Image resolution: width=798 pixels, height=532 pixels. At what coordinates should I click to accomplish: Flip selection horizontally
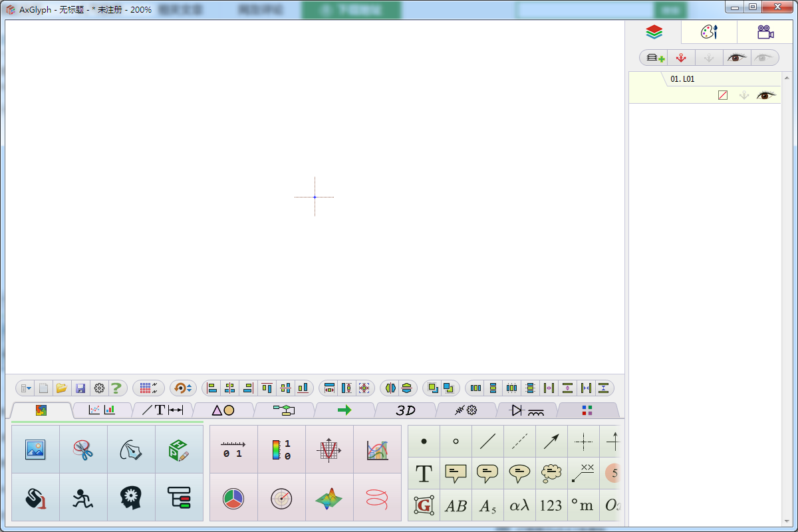pyautogui.click(x=390, y=388)
